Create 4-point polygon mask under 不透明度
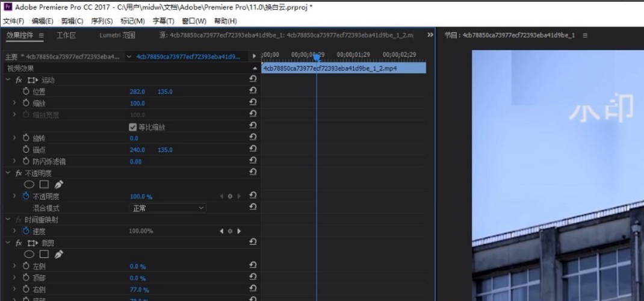Image resolution: width=644 pixels, height=301 pixels. [x=44, y=185]
